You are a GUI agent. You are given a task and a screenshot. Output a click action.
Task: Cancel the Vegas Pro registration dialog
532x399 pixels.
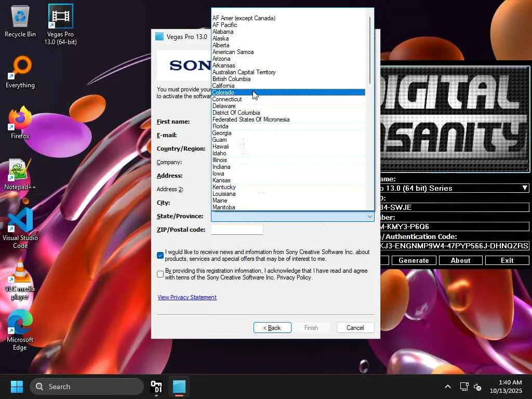point(355,328)
